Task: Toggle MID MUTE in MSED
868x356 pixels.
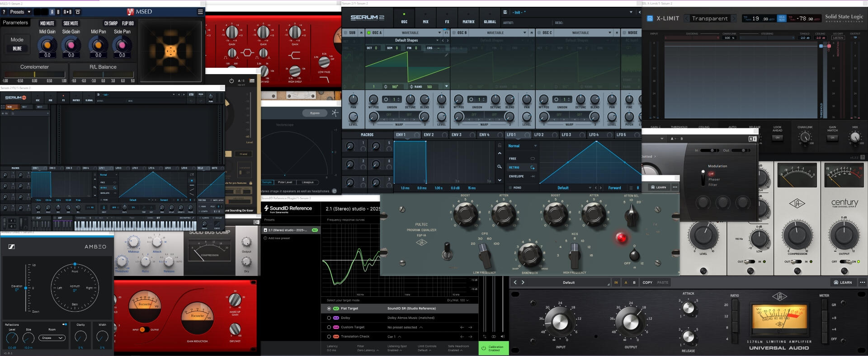Action: pyautogui.click(x=47, y=23)
